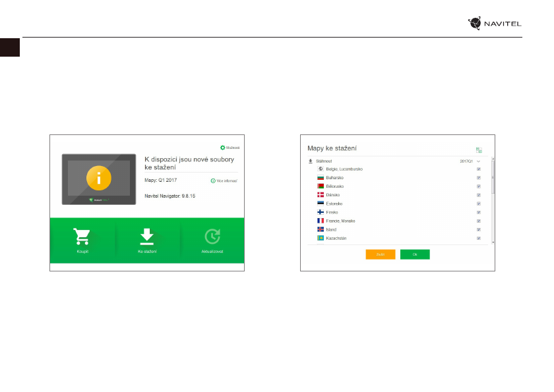Select Belgie, Lucembursko map entry
This screenshot has height=392, width=554.
point(344,169)
